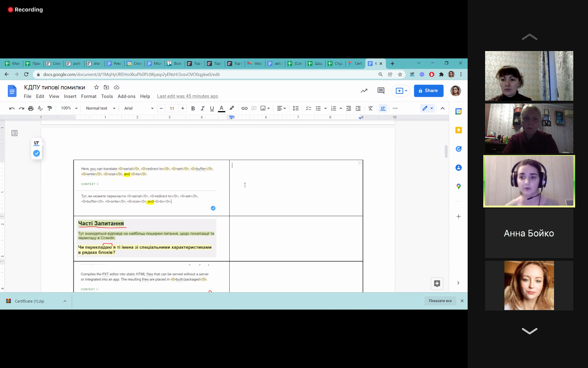Star the document title
This screenshot has height=368, width=588.
tap(96, 87)
